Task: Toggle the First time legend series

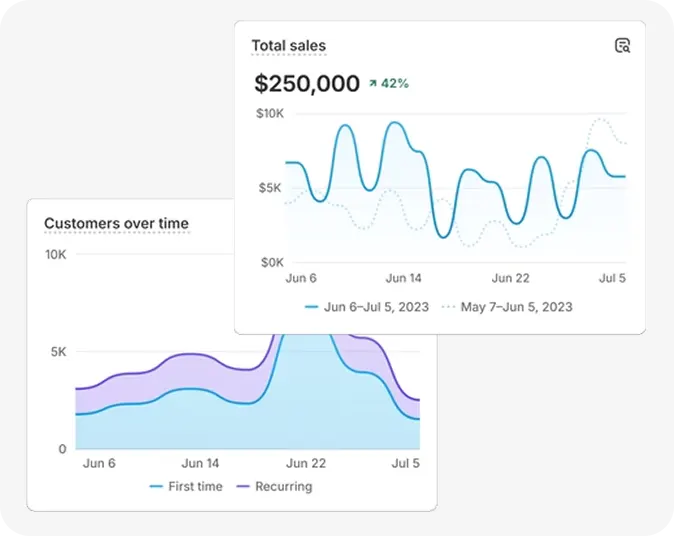Action: pos(186,486)
